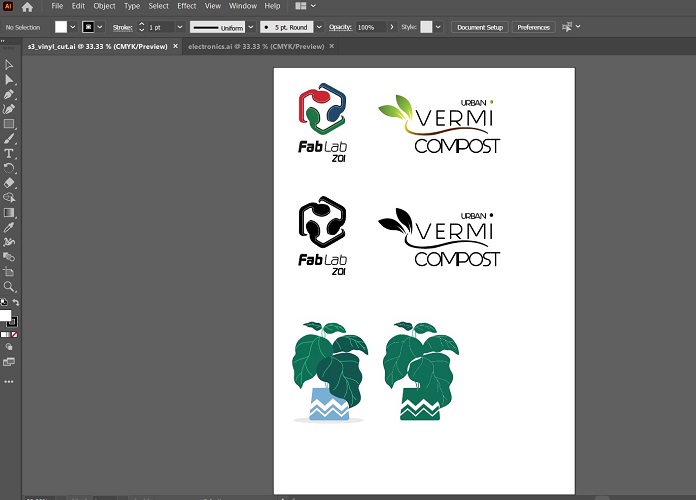Open the Window menu

(243, 6)
